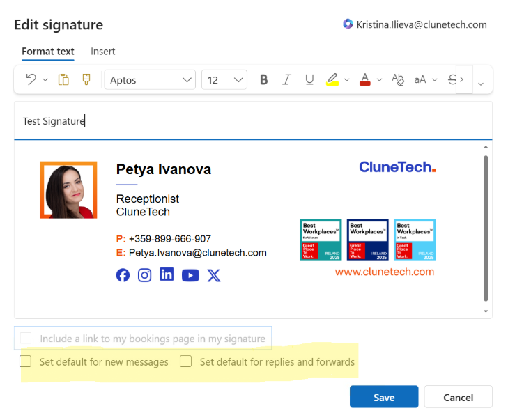Show more toolbar options with right chevron

[464, 79]
